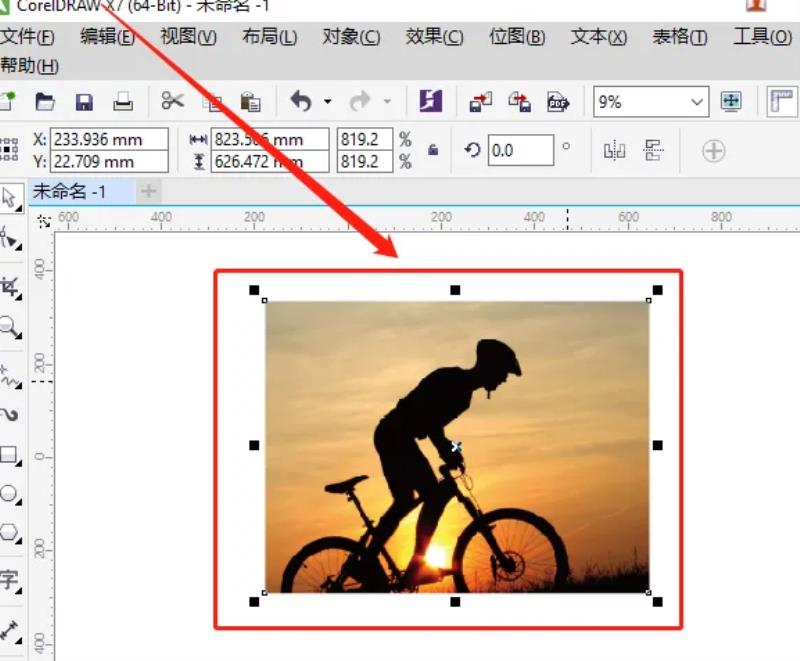Viewport: 800px width, 661px height.
Task: Select the Crop tool
Action: (11, 287)
